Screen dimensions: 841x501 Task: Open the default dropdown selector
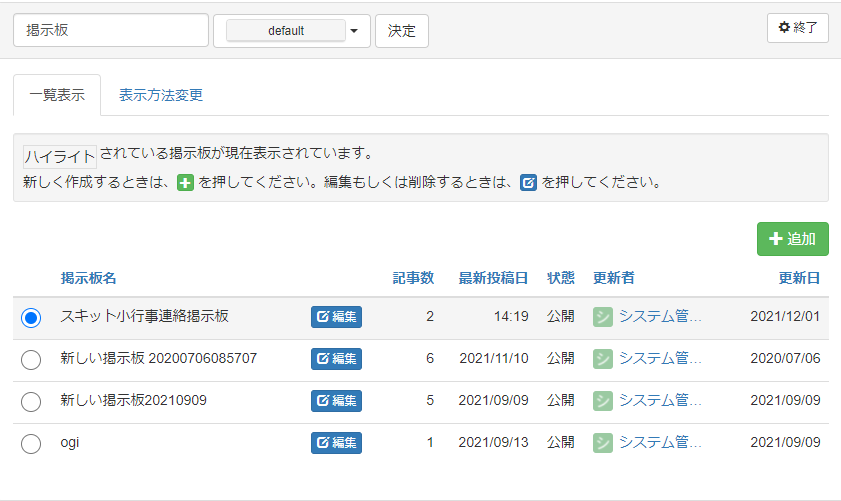click(x=292, y=31)
